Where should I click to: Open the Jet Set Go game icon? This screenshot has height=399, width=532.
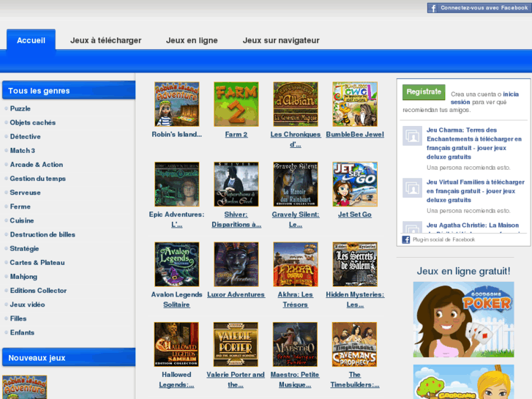pos(355,184)
